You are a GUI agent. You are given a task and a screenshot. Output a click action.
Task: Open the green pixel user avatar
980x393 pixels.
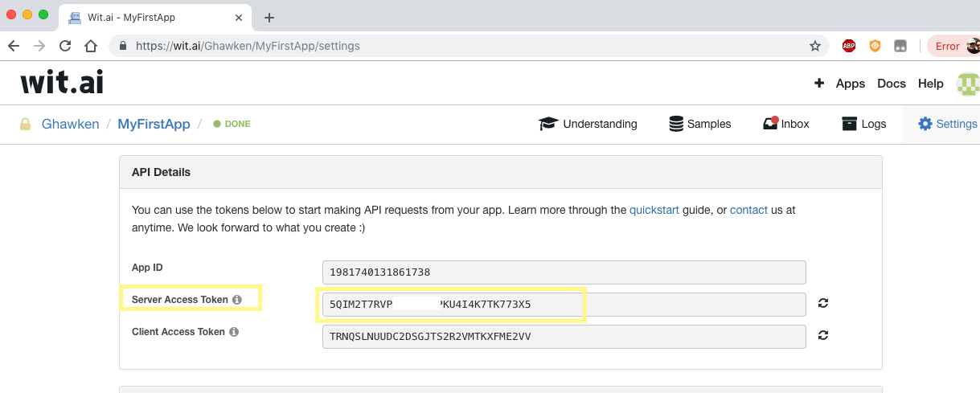[968, 83]
